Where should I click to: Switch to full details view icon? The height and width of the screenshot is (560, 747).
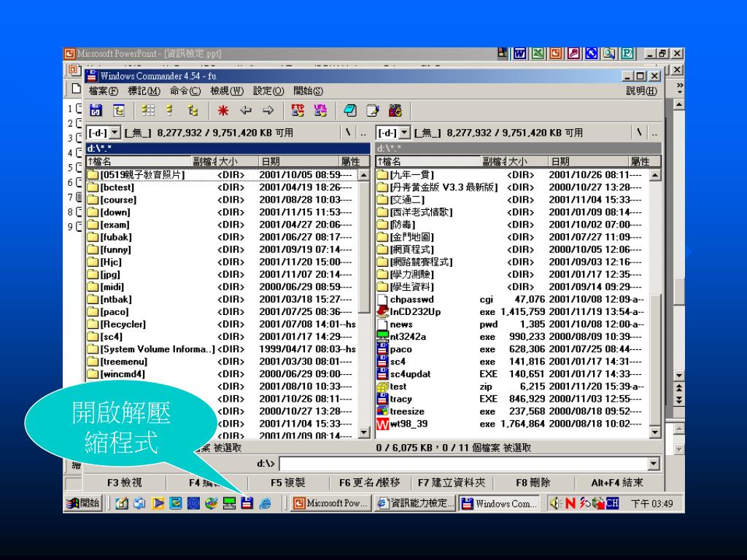tap(169, 111)
